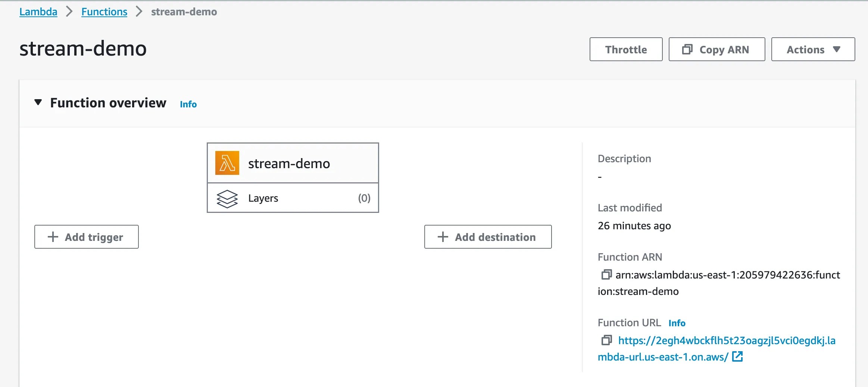The width and height of the screenshot is (868, 387).
Task: Click the Throttle button
Action: pyautogui.click(x=625, y=49)
